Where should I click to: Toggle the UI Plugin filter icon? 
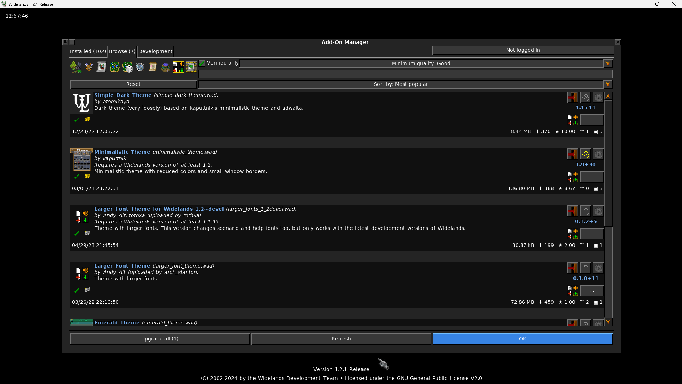191,67
